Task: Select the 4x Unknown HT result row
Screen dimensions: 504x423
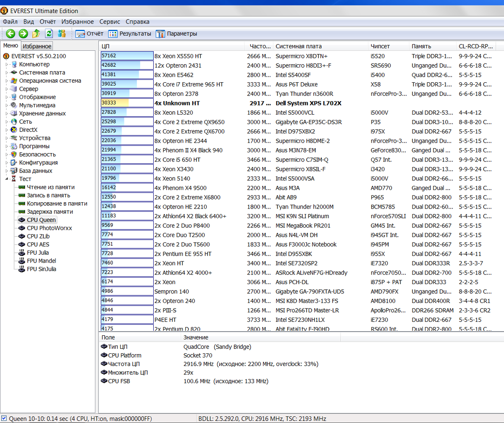Action: point(301,103)
